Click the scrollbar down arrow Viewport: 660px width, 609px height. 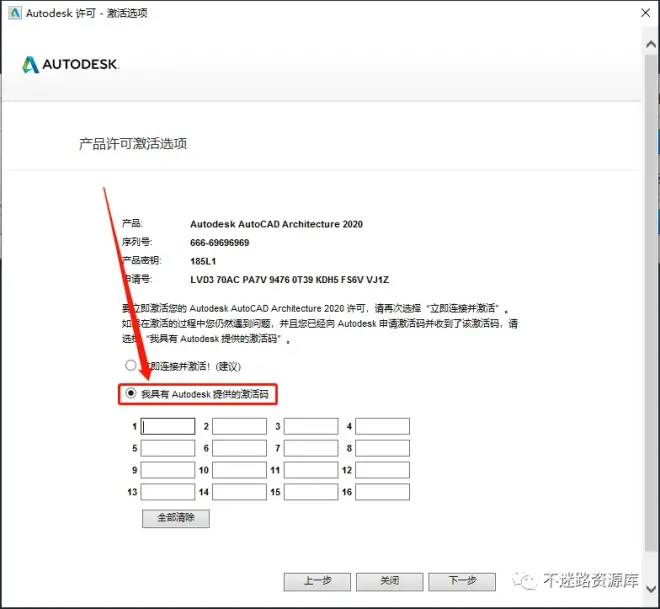click(651, 588)
